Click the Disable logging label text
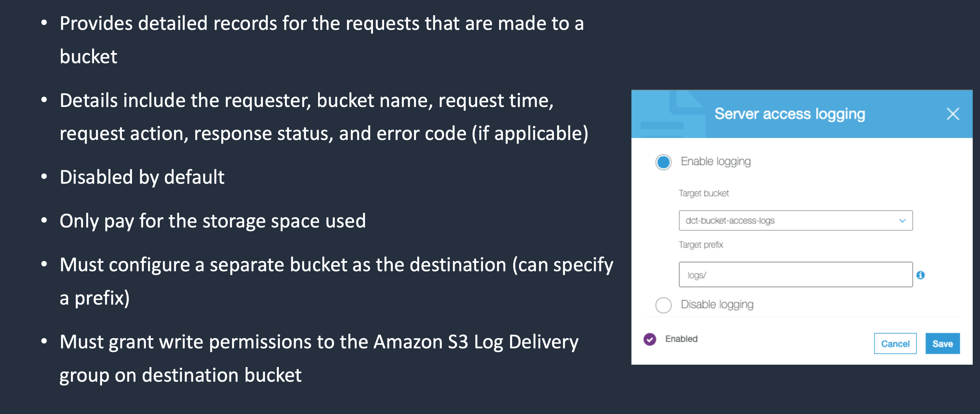 click(717, 304)
